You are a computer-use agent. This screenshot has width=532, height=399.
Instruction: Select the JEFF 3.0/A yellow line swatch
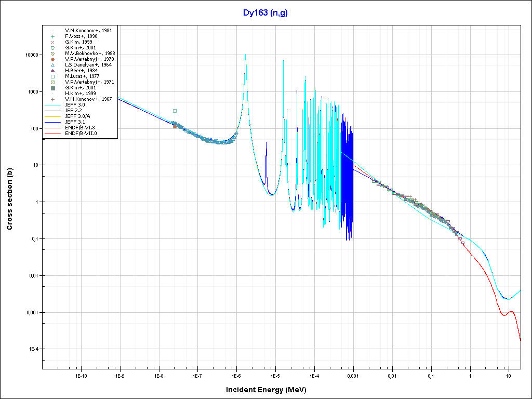pyautogui.click(x=53, y=116)
